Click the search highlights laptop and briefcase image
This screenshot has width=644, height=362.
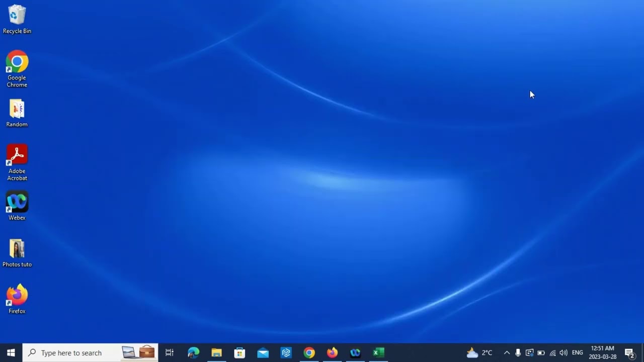click(138, 352)
